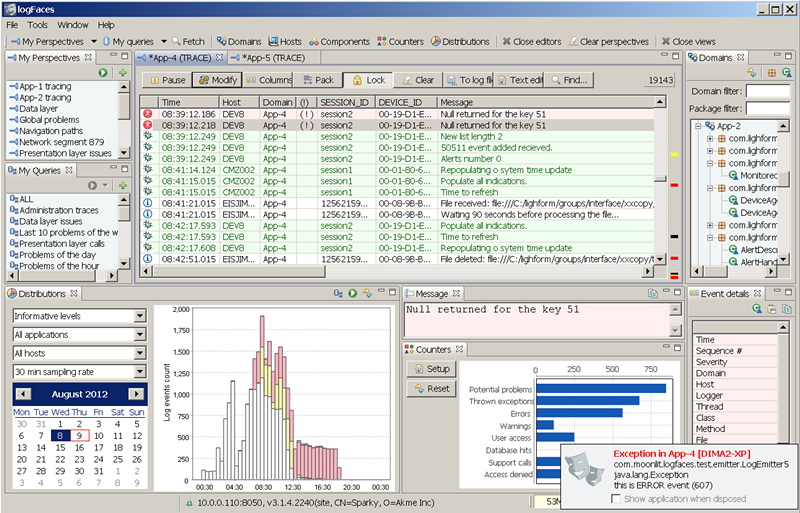800x513 pixels.
Task: Collapse the App-2 tree node
Action: click(697, 126)
